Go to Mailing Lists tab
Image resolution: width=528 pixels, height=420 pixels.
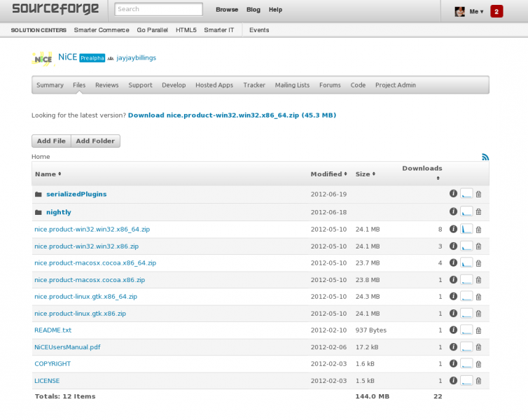tap(292, 85)
